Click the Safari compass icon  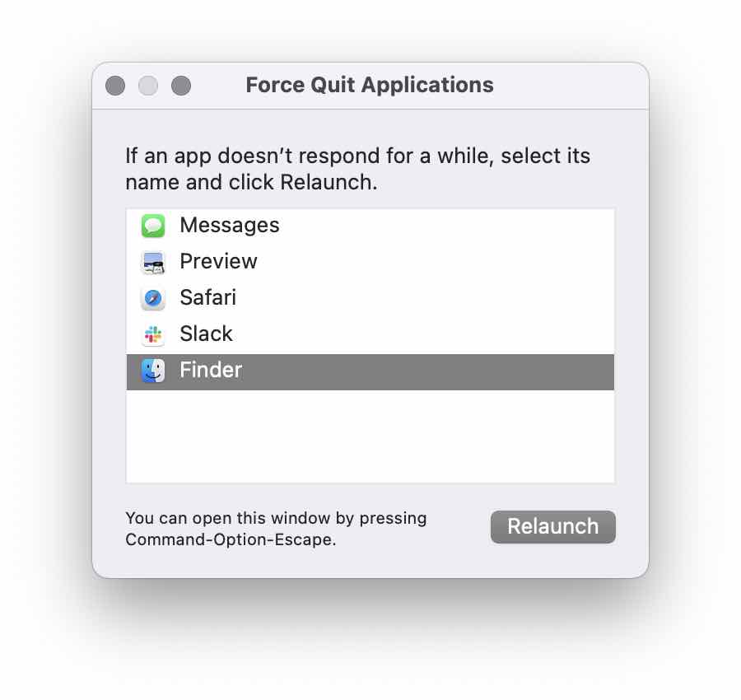coord(153,298)
